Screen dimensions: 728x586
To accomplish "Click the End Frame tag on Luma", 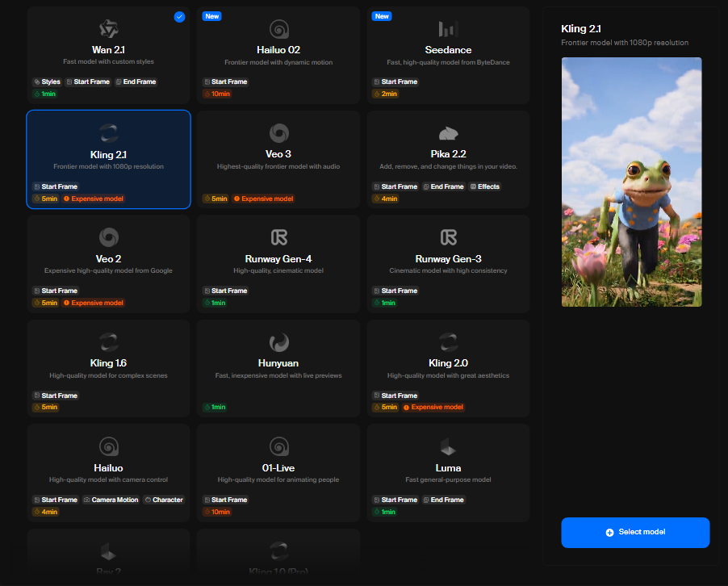I will [x=443, y=500].
